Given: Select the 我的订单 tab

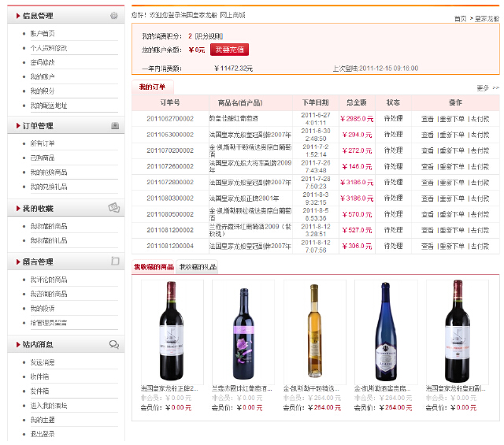Looking at the screenshot, I should (152, 87).
